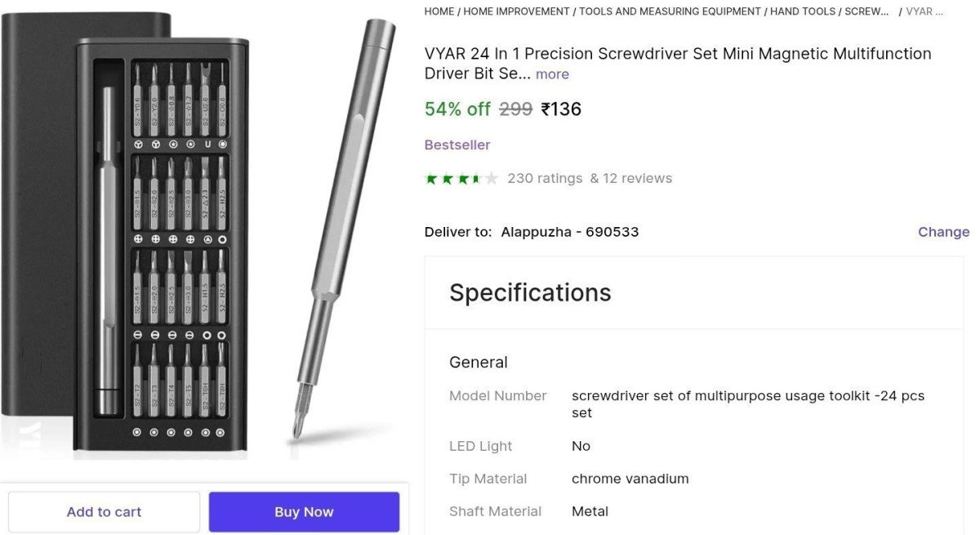View the 230 ratings

tap(545, 178)
